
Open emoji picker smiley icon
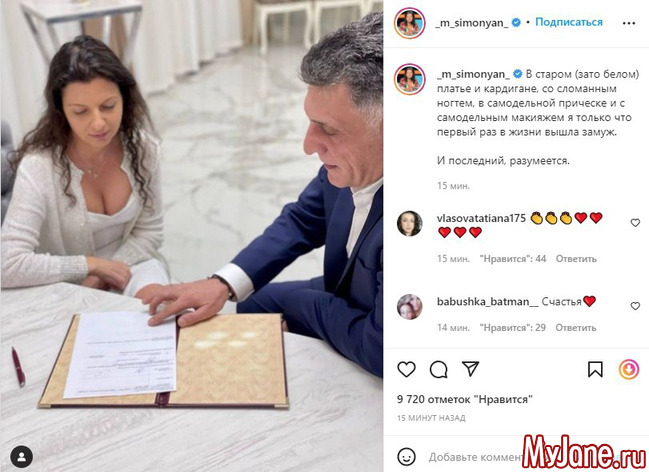[406, 457]
